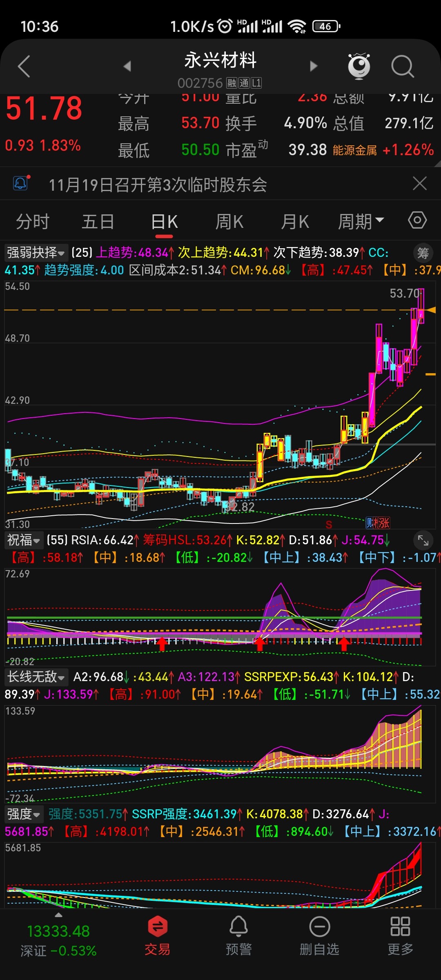Select the 日K daily chart tab
Screen dimensions: 441x980
[x=164, y=222]
